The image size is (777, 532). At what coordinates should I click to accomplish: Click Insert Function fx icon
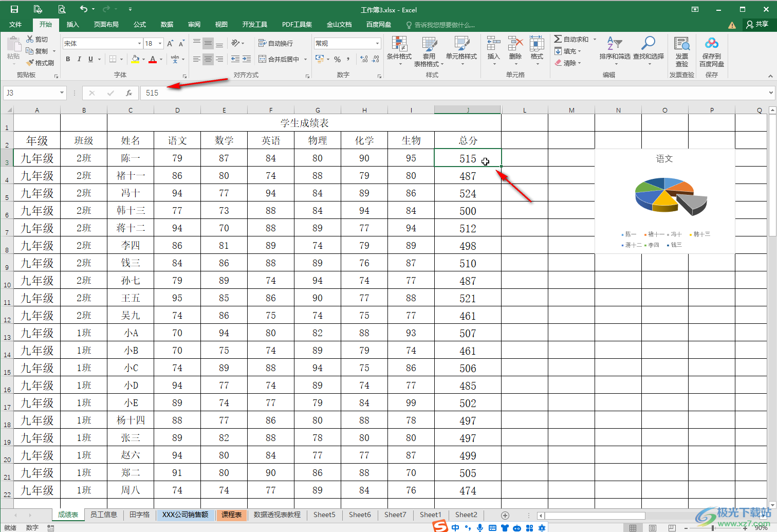[129, 93]
